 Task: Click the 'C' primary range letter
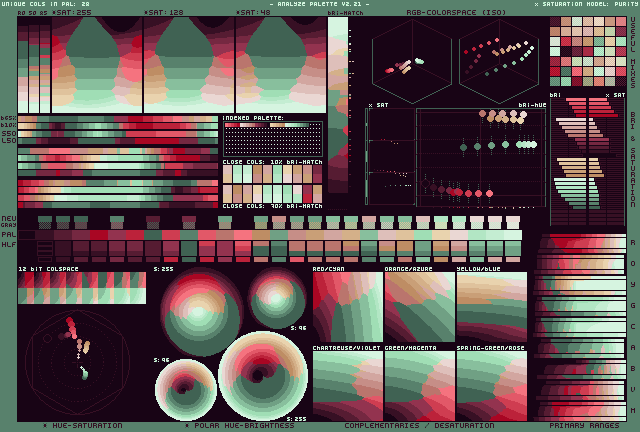pos(633,327)
